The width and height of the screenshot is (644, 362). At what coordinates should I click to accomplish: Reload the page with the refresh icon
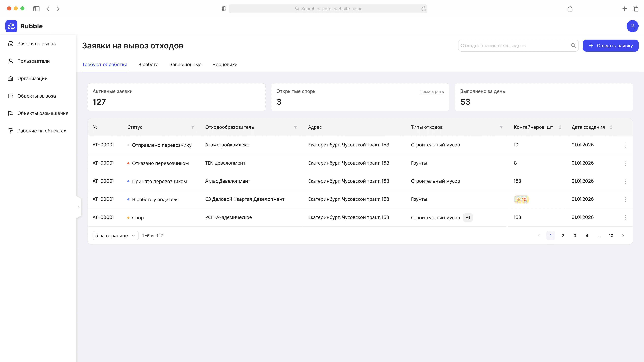(423, 9)
